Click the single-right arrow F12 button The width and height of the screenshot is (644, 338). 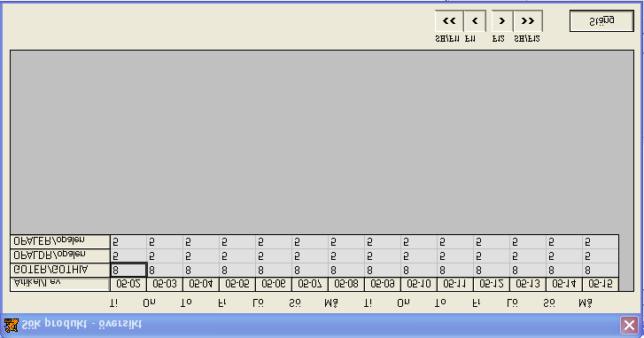point(502,21)
